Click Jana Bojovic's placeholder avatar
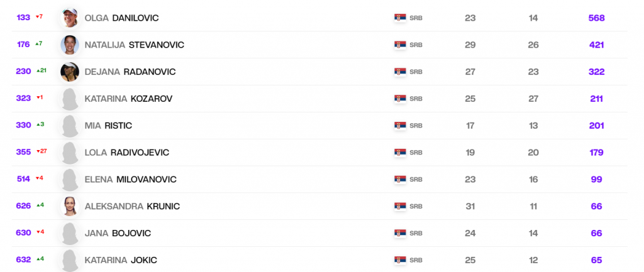Image resolution: width=644 pixels, height=272 pixels. tap(69, 233)
